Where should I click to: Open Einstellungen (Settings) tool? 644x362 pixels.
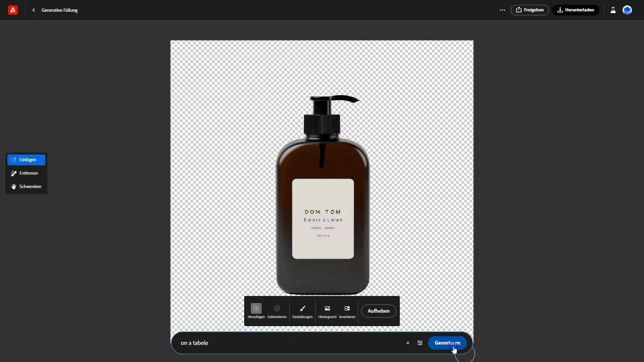[x=303, y=311]
